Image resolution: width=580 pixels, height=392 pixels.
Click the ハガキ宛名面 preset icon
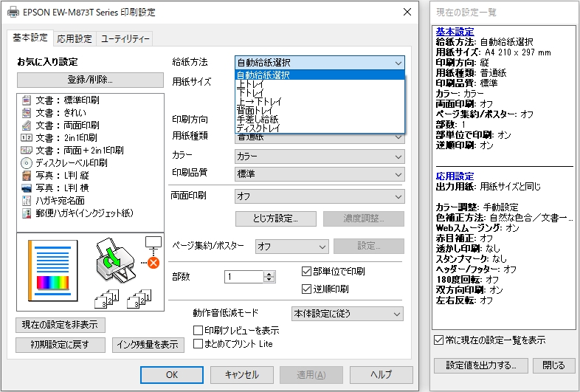pyautogui.click(x=27, y=201)
